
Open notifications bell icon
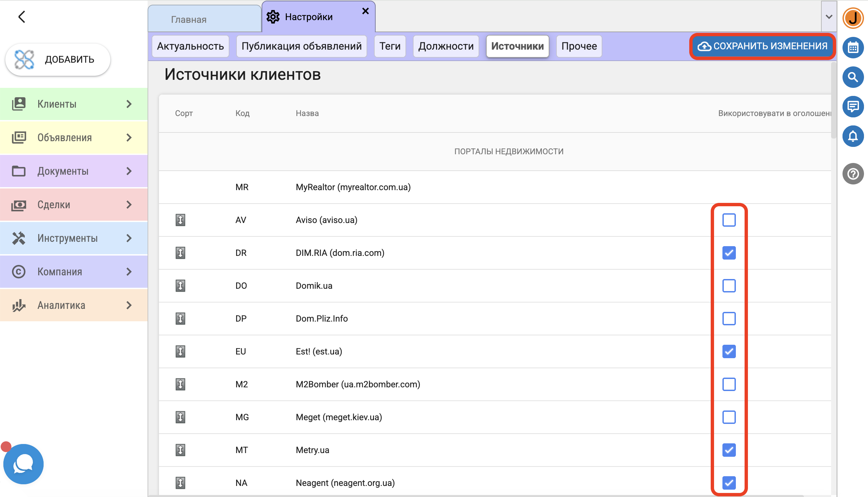coord(853,136)
